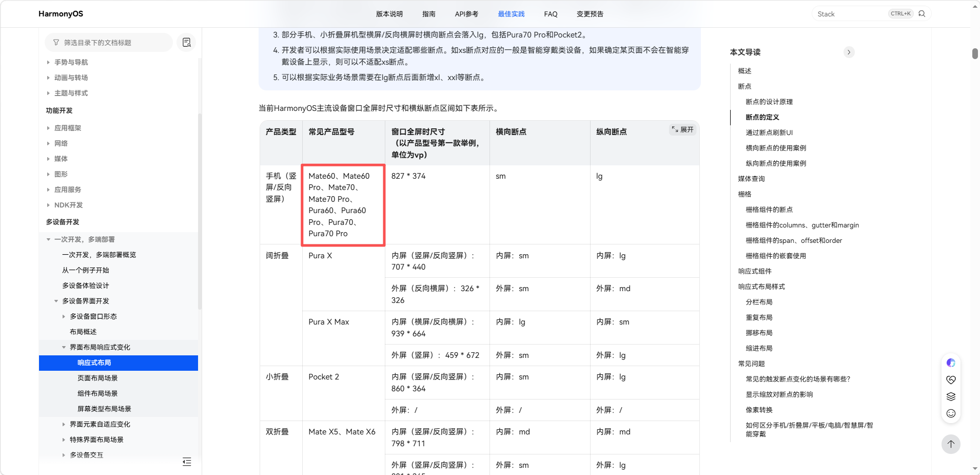980x475 pixels.
Task: Expand the table using 展开 button
Action: pos(682,130)
